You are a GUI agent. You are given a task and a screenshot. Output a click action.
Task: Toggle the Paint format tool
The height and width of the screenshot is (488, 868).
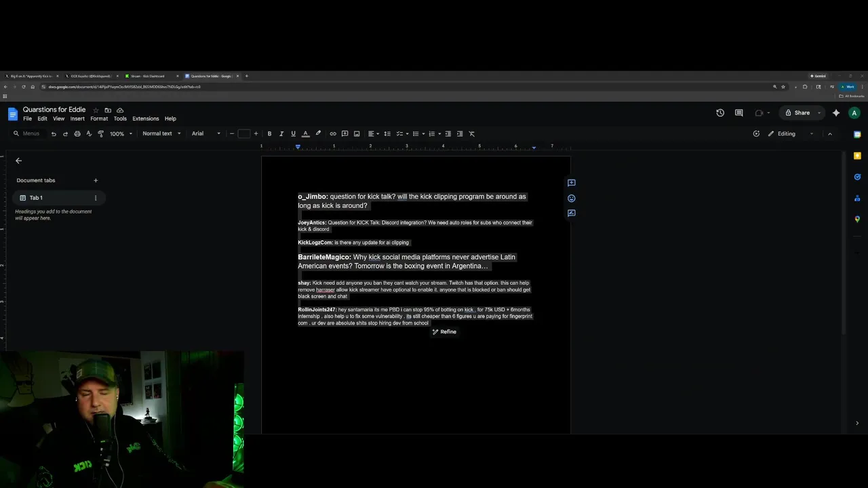point(101,134)
